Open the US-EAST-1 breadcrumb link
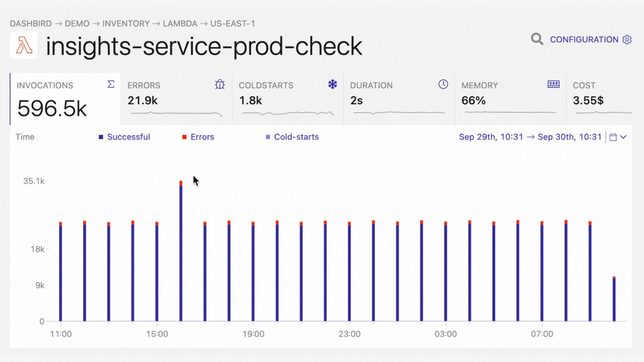 click(233, 23)
